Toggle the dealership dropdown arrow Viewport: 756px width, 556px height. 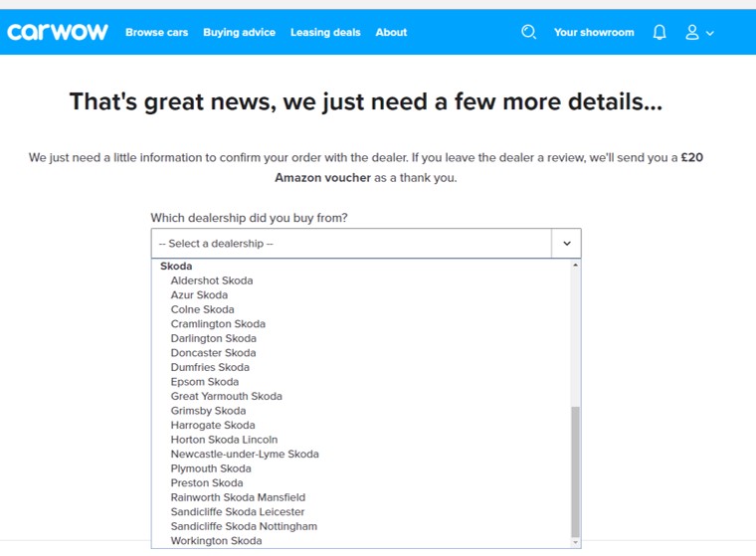pyautogui.click(x=567, y=243)
